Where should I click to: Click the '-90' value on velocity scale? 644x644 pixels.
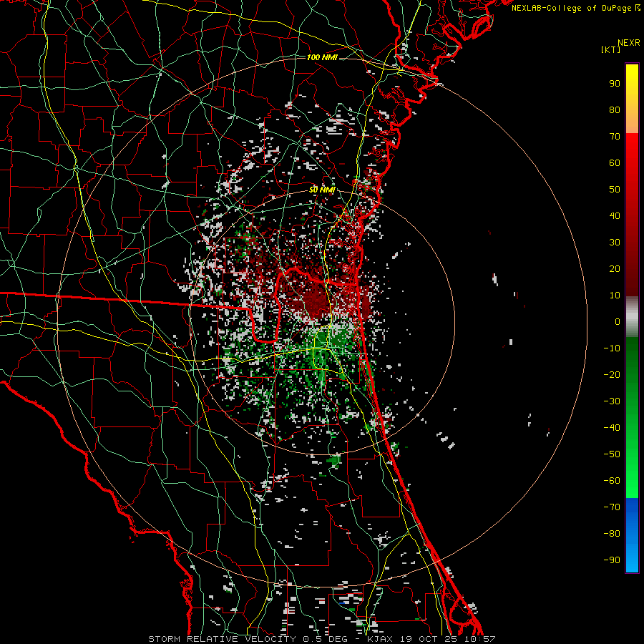tap(612, 560)
